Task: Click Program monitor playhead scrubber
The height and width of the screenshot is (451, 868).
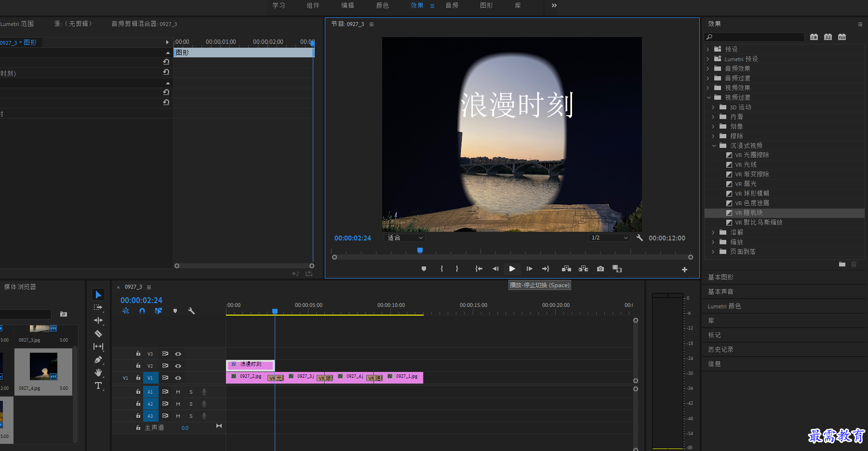Action: pos(420,250)
